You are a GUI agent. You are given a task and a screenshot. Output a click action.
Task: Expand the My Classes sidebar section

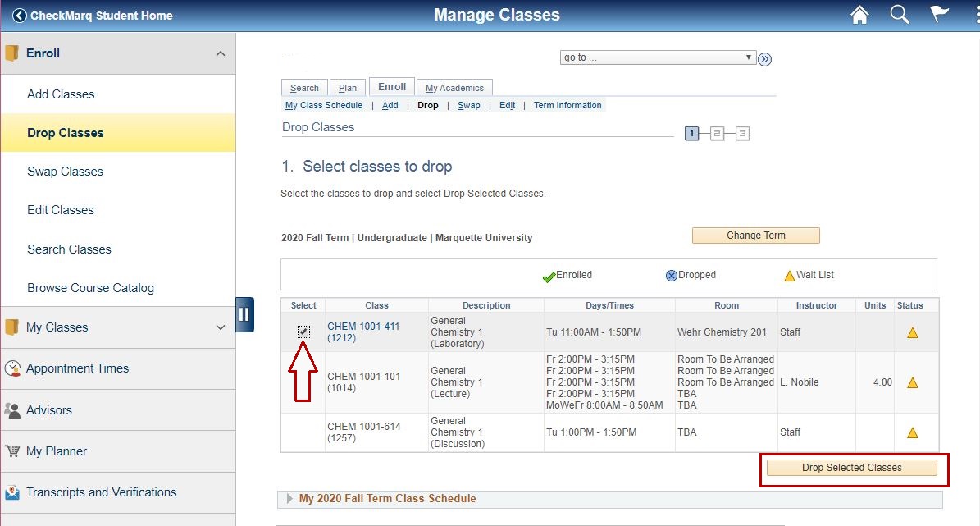click(x=220, y=327)
